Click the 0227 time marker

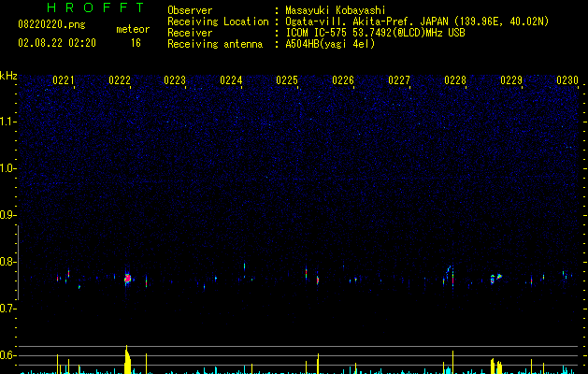399,80
